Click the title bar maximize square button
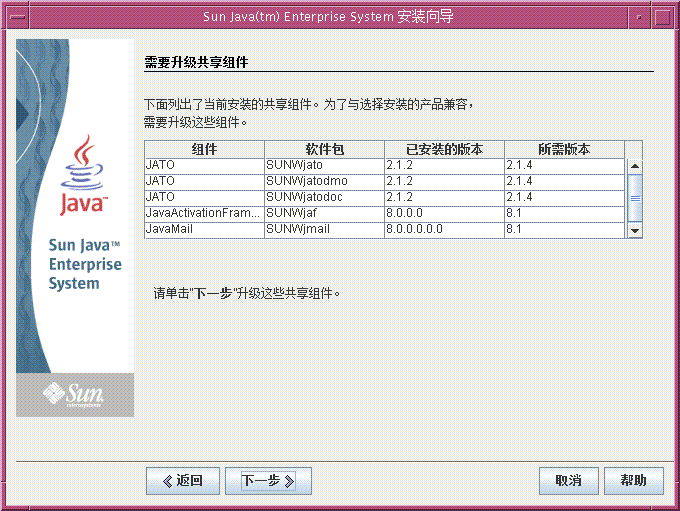The width and height of the screenshot is (680, 511). pos(663,17)
